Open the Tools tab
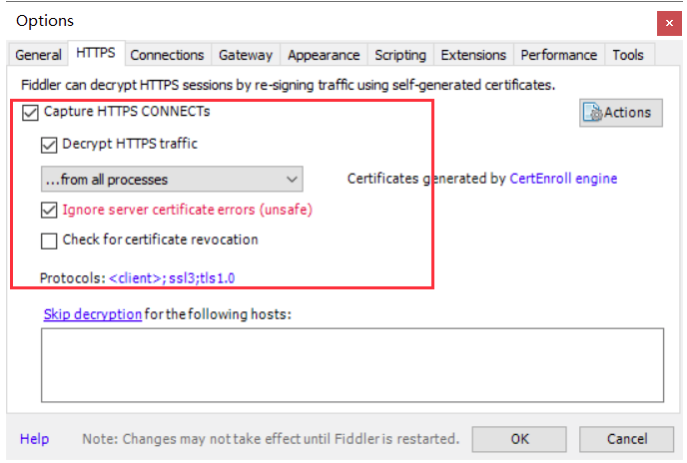This screenshot has width=687, height=463. coord(628,55)
